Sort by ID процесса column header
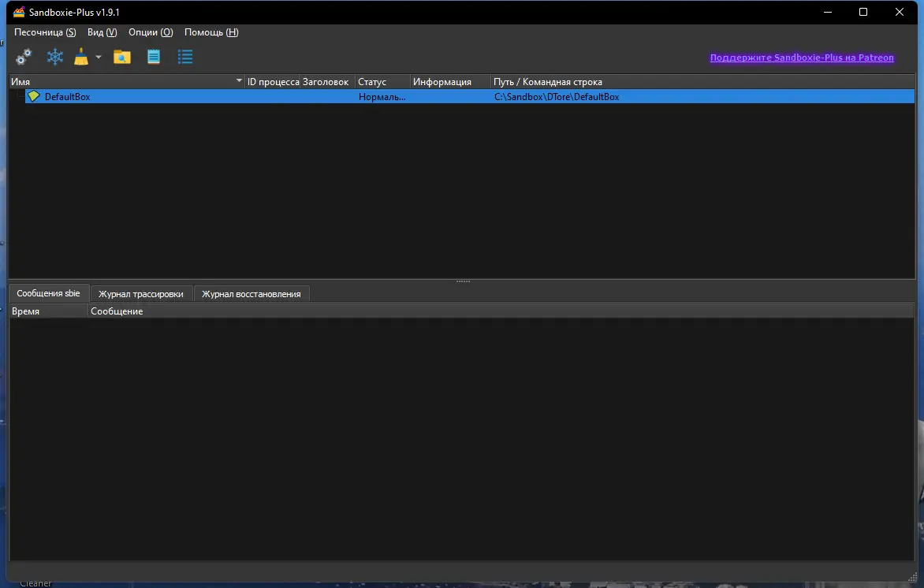This screenshot has height=588, width=924. (x=273, y=82)
